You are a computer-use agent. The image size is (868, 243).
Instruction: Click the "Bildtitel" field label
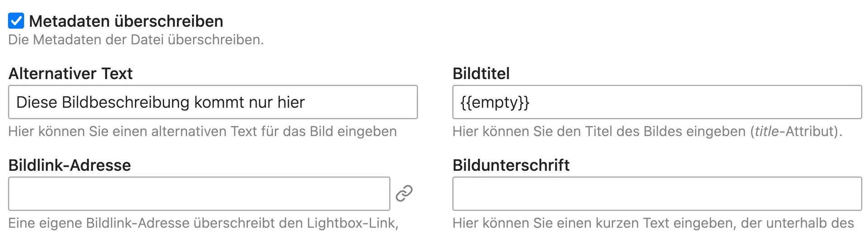[481, 74]
